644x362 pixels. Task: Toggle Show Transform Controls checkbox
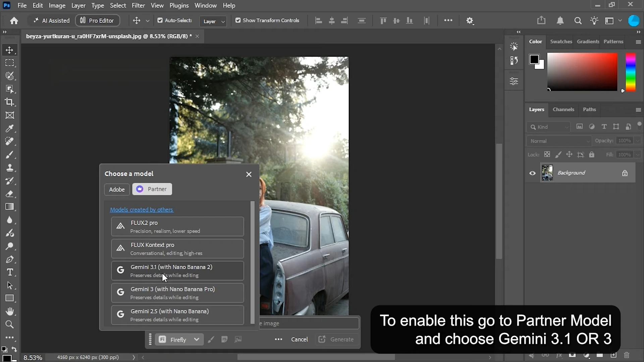point(238,20)
